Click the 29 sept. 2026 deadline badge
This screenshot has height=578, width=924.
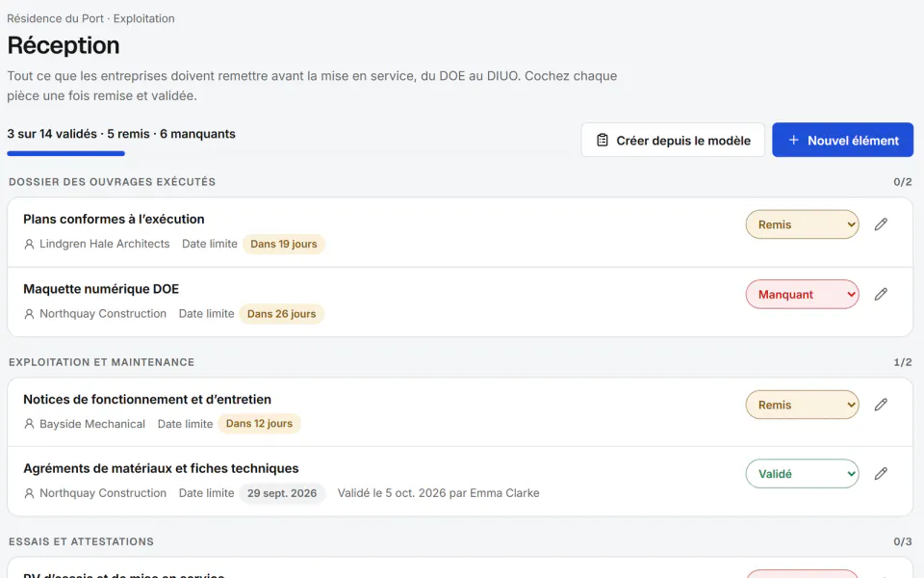point(282,493)
